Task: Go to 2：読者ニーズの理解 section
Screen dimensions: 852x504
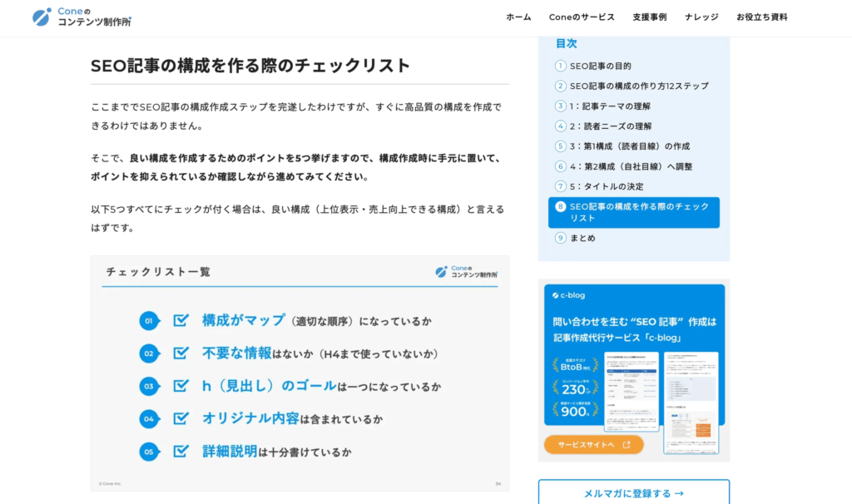Action: pyautogui.click(x=610, y=126)
